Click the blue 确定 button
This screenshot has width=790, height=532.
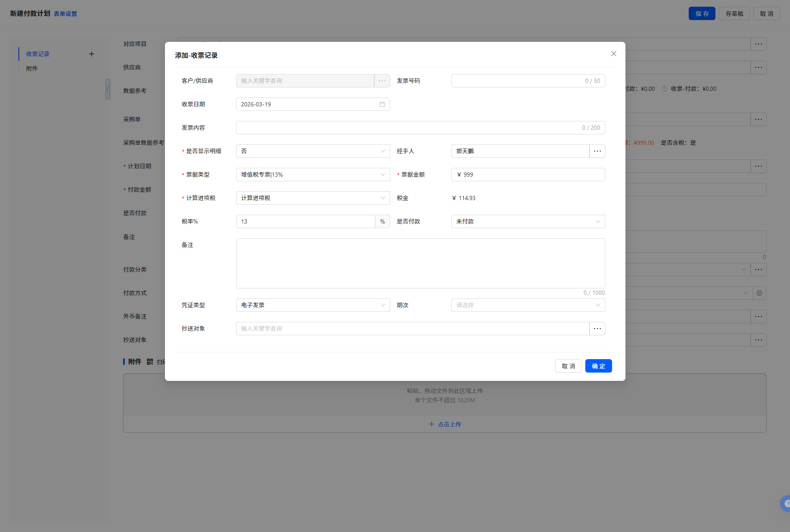pos(598,366)
